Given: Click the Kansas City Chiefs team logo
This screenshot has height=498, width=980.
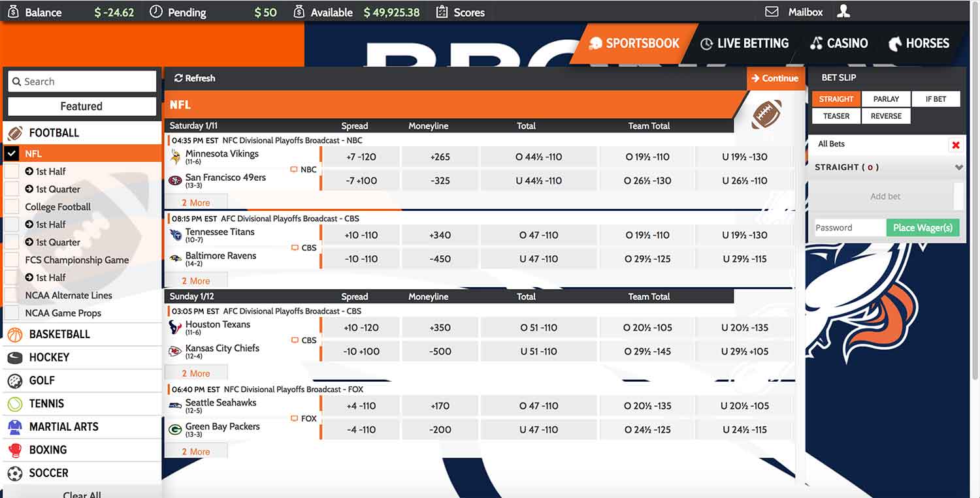Looking at the screenshot, I should pos(175,351).
